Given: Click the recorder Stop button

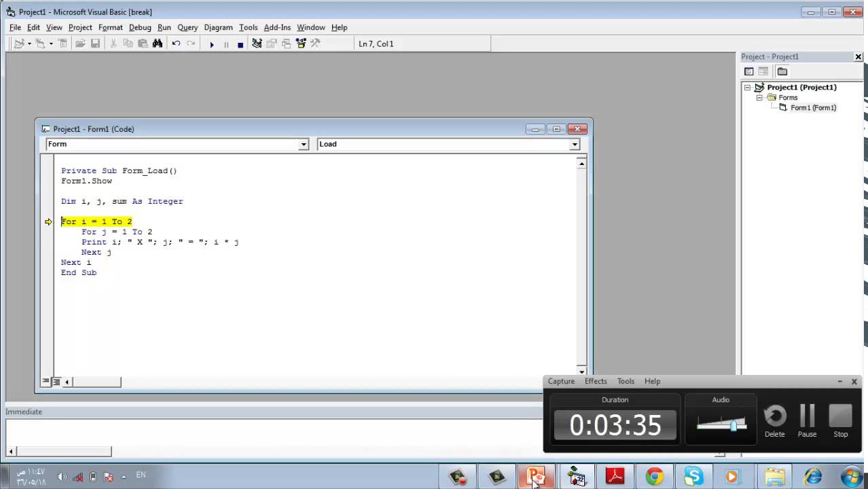Looking at the screenshot, I should 841,420.
